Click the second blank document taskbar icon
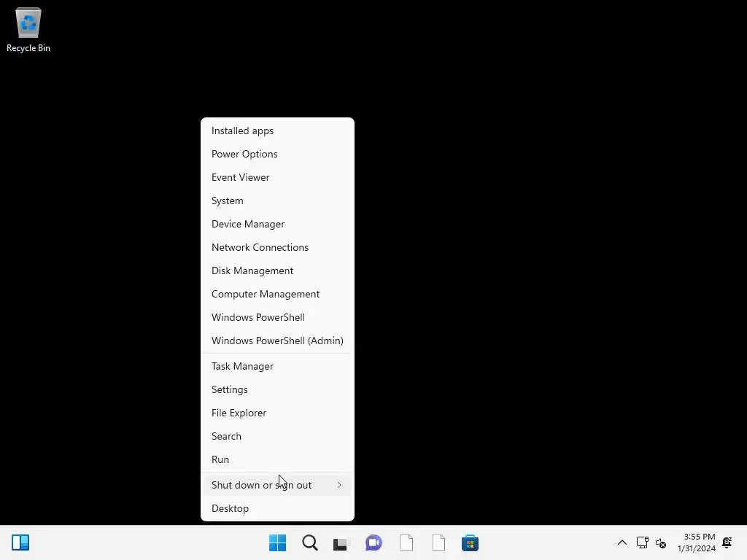Screen dimensions: 747x560 point(438,542)
